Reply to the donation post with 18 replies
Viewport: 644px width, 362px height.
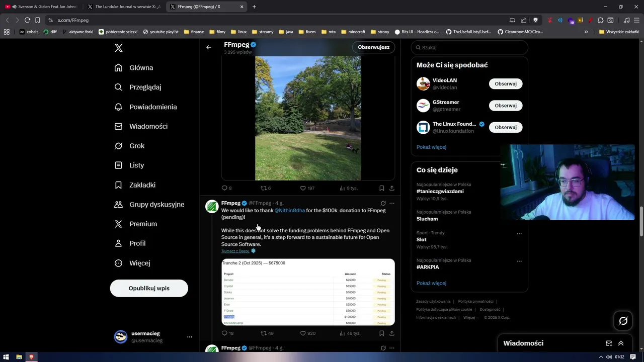[227, 333]
